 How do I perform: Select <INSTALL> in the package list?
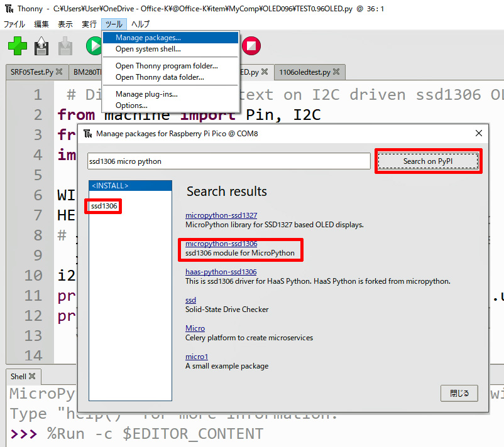[130, 186]
